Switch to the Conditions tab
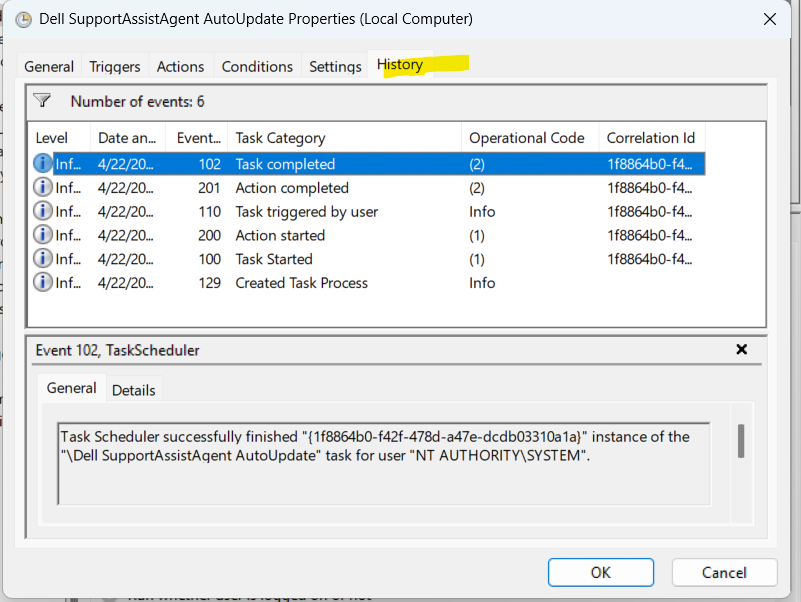Screen dimensions: 801x602 coord(257,66)
